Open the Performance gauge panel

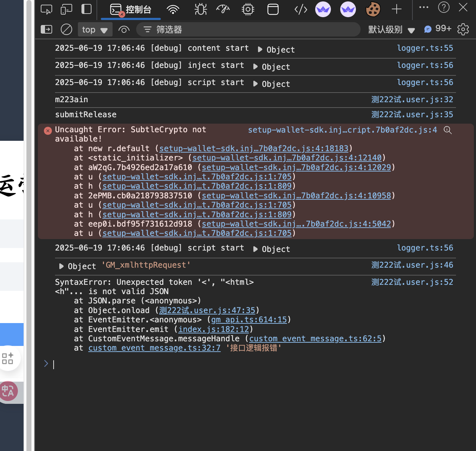tap(223, 9)
